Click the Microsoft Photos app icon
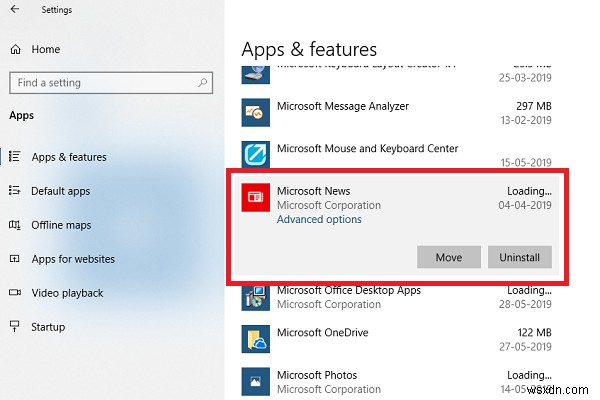 pos(256,382)
